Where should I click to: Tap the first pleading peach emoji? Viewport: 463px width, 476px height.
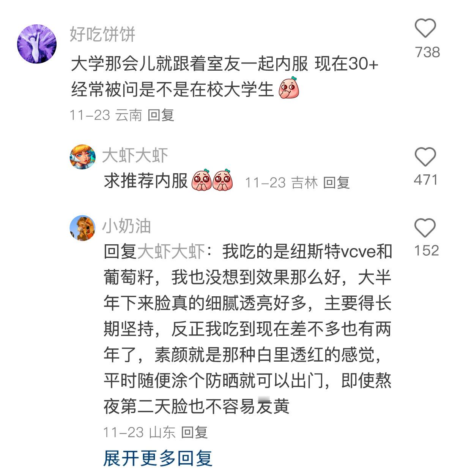(202, 180)
